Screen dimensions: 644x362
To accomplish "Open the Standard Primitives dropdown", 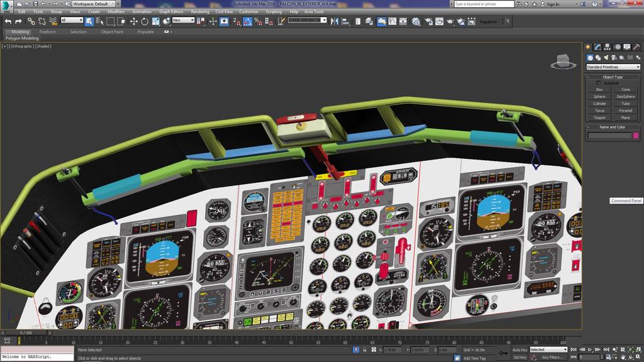I will [x=613, y=67].
